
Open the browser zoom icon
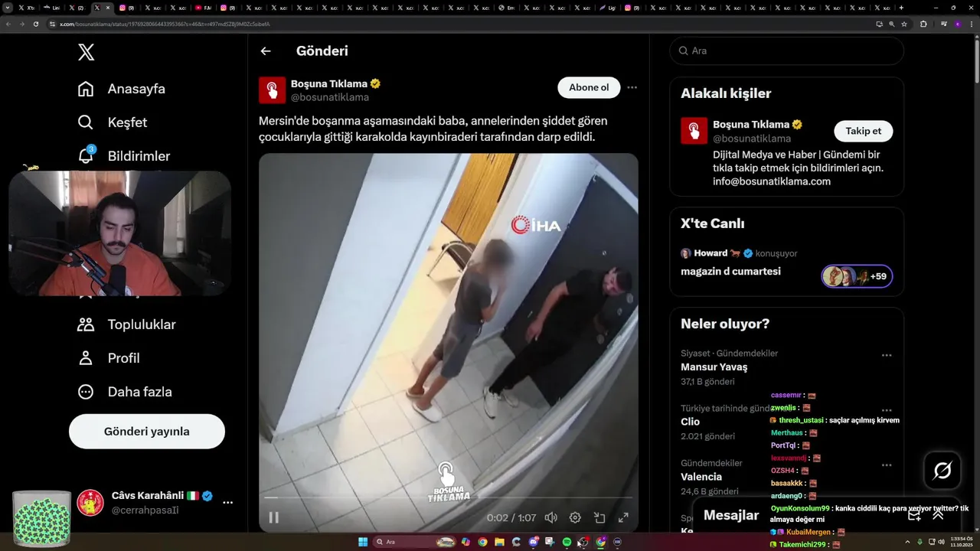(892, 24)
